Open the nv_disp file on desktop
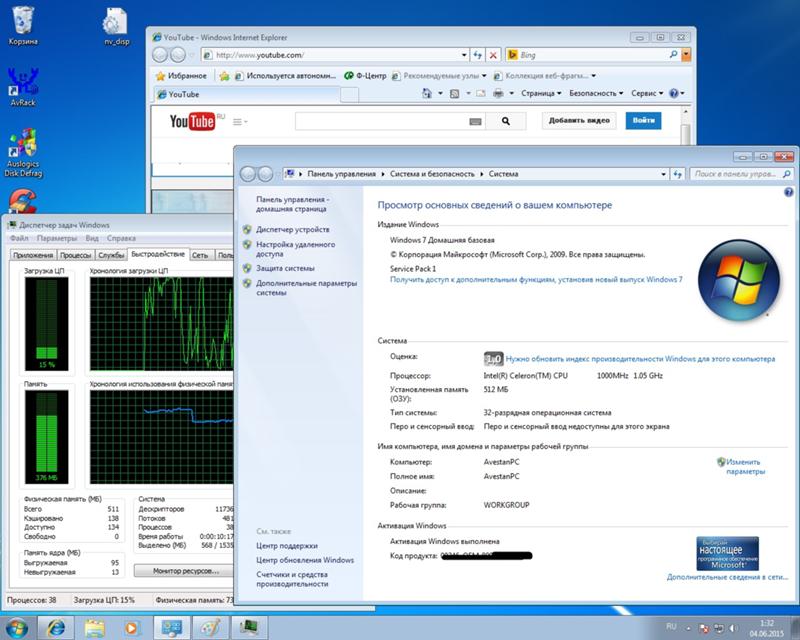800x640 pixels. tap(116, 28)
